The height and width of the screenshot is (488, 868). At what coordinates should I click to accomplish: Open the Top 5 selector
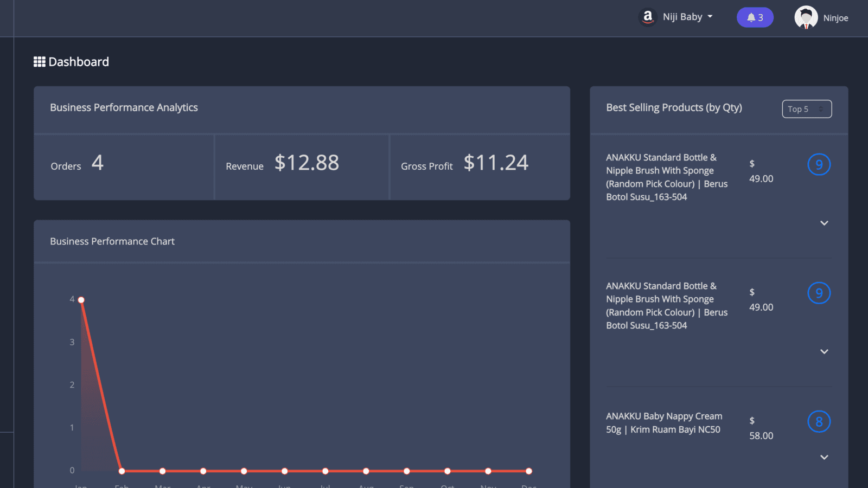point(806,109)
